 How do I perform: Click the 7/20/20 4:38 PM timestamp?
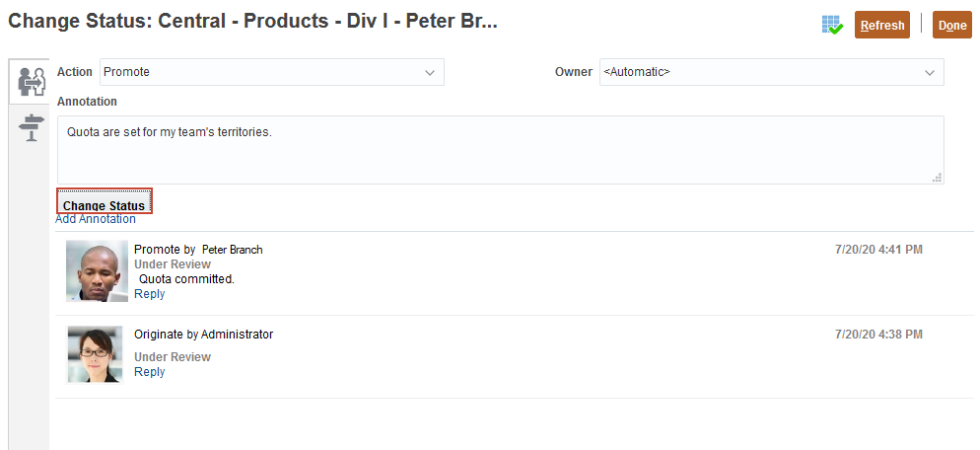878,335
